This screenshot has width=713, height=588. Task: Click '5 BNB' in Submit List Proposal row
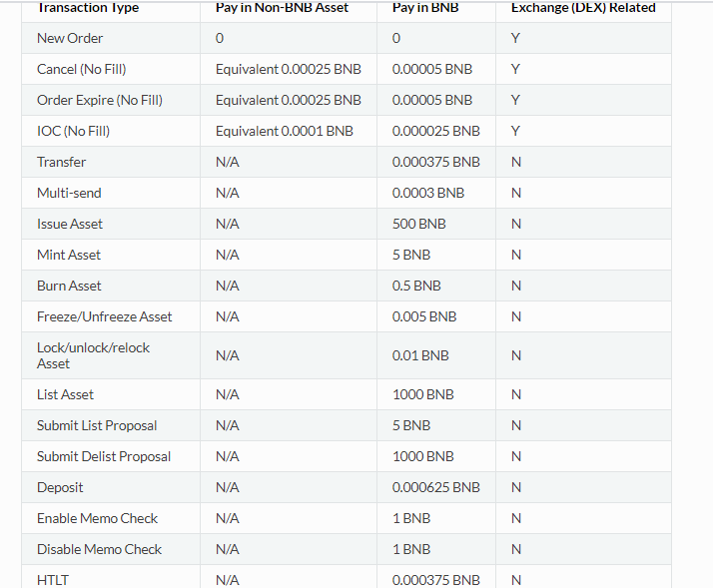click(x=411, y=425)
